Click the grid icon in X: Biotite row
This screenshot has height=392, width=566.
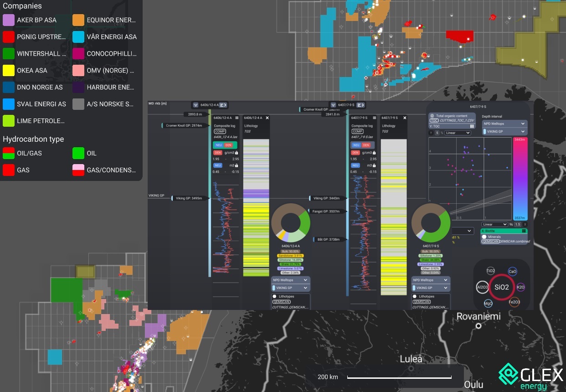(x=524, y=231)
